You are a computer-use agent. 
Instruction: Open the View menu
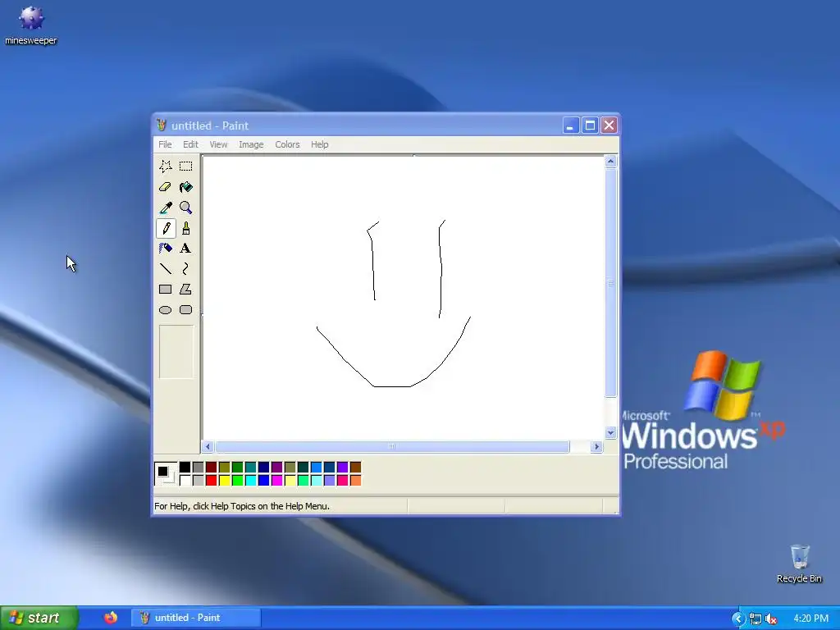pyautogui.click(x=218, y=144)
